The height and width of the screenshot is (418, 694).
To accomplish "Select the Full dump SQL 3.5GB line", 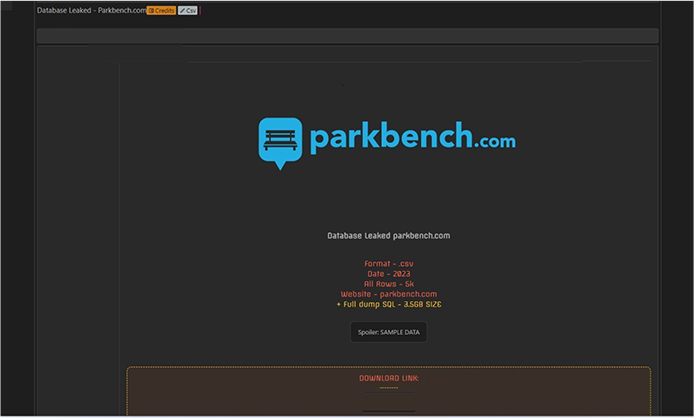I will (389, 304).
